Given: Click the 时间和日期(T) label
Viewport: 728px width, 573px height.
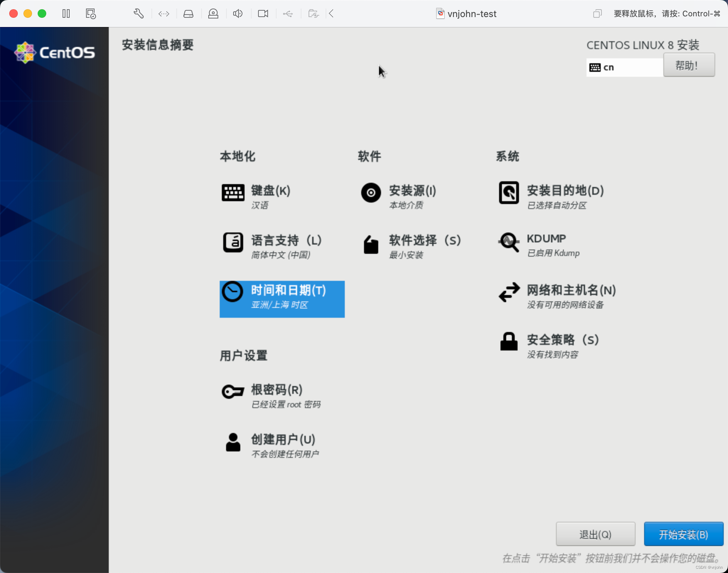Looking at the screenshot, I should click(288, 290).
